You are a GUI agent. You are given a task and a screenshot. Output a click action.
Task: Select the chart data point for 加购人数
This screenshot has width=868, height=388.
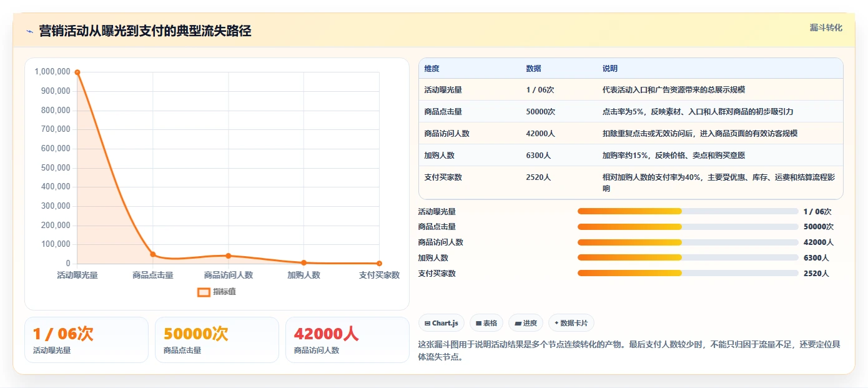pos(304,262)
